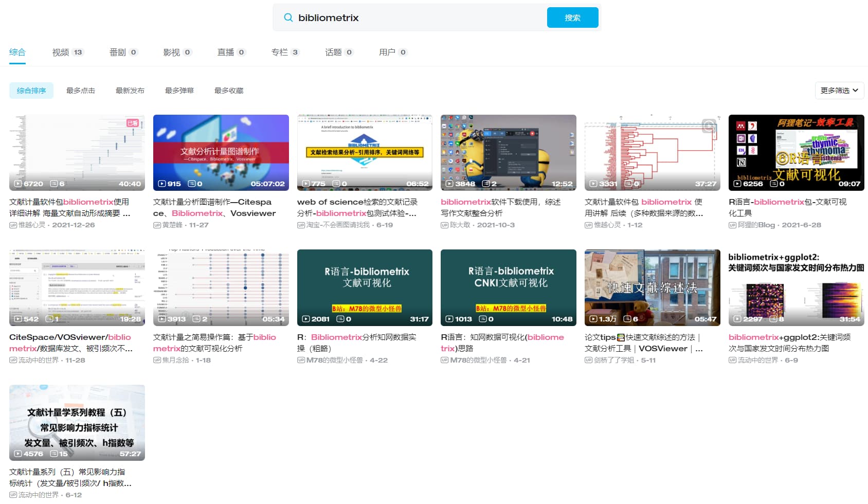Open the bibliometrix+ggplot2 heatmap 31:54 thumbnail

pyautogui.click(x=797, y=287)
